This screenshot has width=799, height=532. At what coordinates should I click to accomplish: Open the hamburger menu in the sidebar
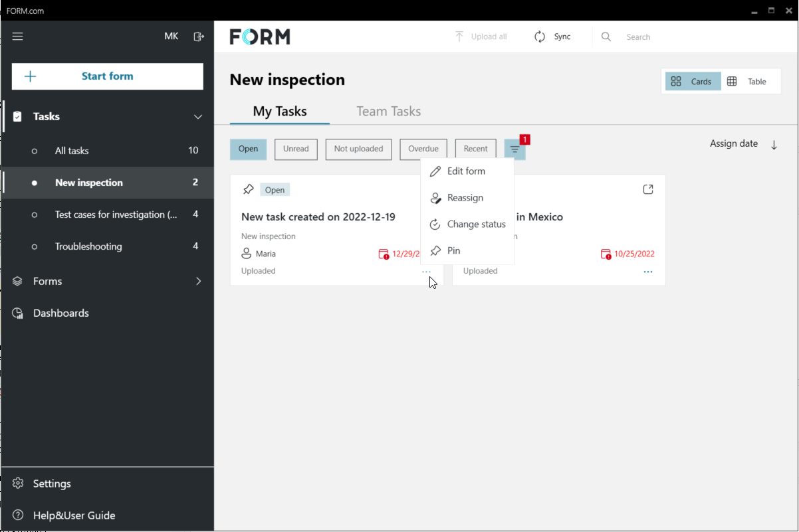coord(17,37)
